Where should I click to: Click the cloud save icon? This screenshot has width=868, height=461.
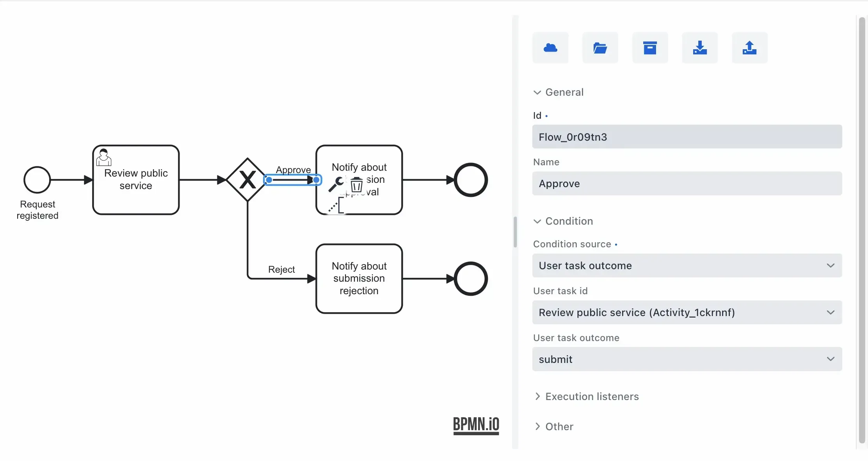[550, 48]
